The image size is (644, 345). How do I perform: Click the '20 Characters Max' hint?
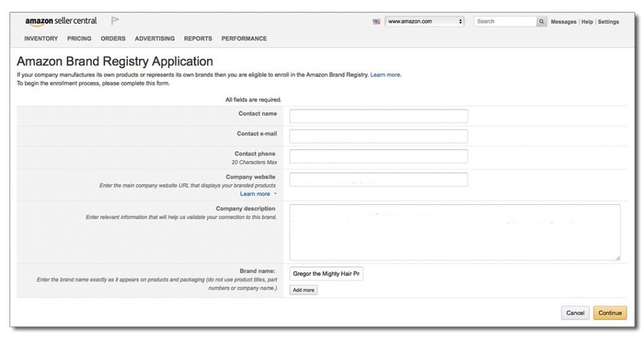coord(254,163)
